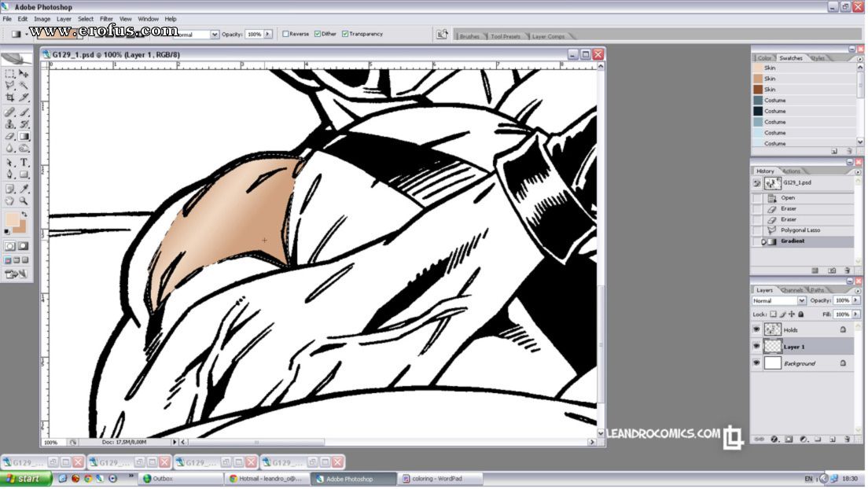Image resolution: width=868 pixels, height=489 pixels.
Task: Reset to default black and white colors
Action: point(6,231)
